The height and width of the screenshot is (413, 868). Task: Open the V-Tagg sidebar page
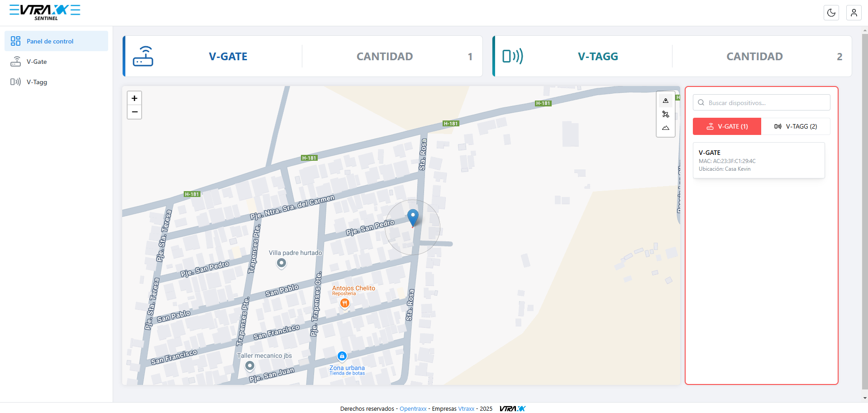click(56, 82)
